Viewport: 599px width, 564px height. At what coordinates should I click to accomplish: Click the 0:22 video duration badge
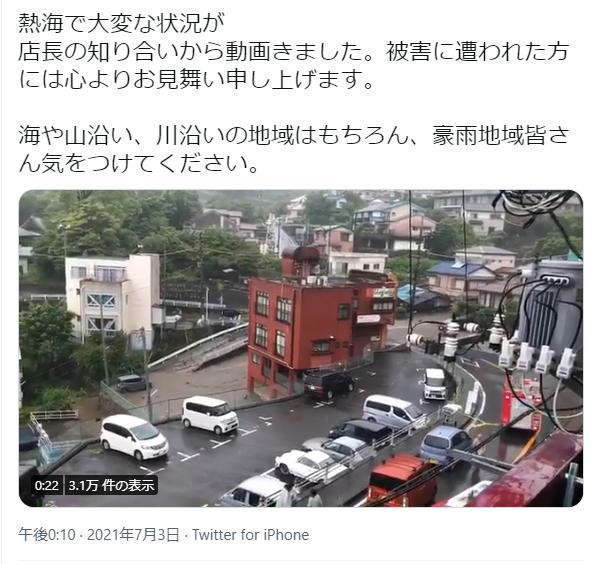tap(47, 486)
